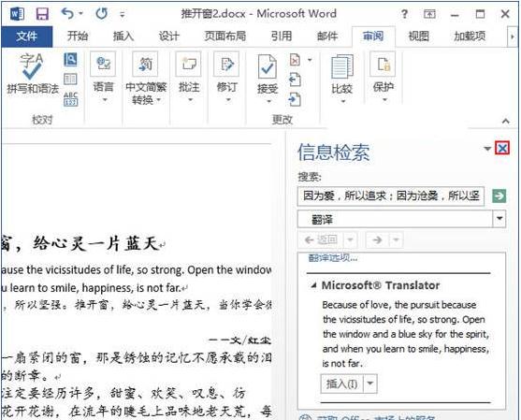The width and height of the screenshot is (521, 420).
Task: Click the 更改 group label
Action: (x=282, y=120)
